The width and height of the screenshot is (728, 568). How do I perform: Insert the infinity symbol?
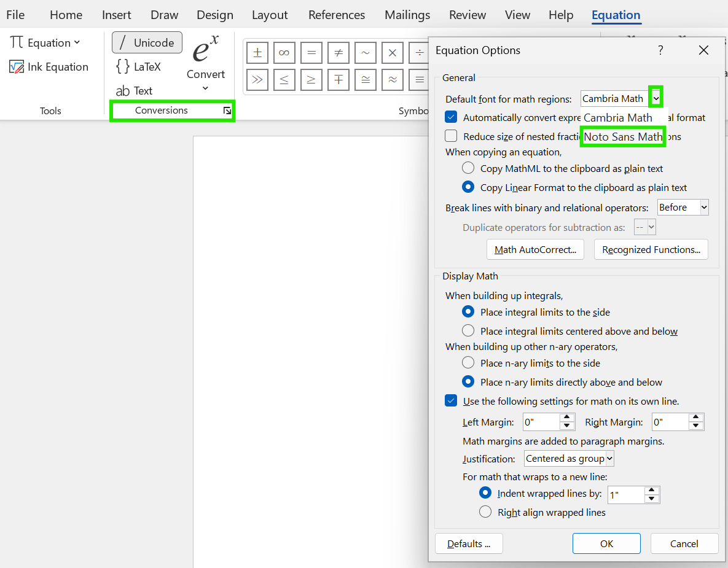(x=284, y=52)
